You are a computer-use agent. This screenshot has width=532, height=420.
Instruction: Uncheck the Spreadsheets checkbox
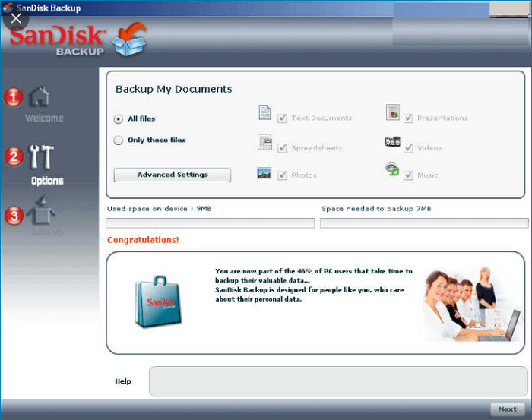[282, 148]
